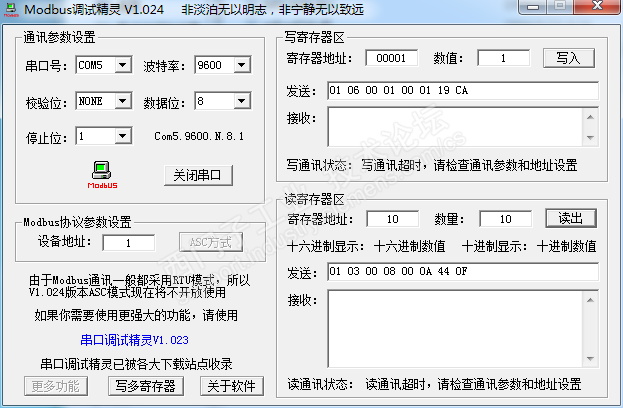Click the 读通讯状态 timeout message
623x408 pixels.
coord(473,384)
